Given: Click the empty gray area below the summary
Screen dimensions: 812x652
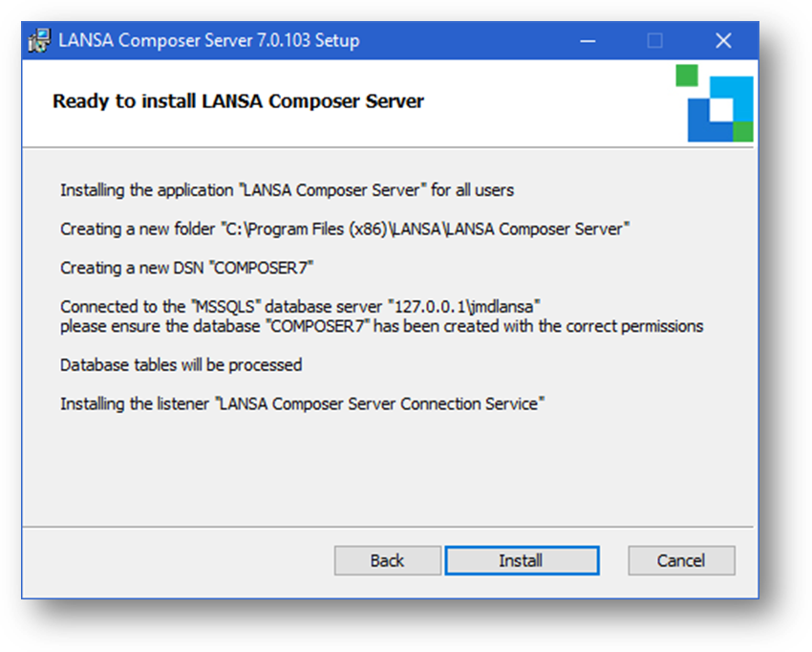Looking at the screenshot, I should 382,468.
